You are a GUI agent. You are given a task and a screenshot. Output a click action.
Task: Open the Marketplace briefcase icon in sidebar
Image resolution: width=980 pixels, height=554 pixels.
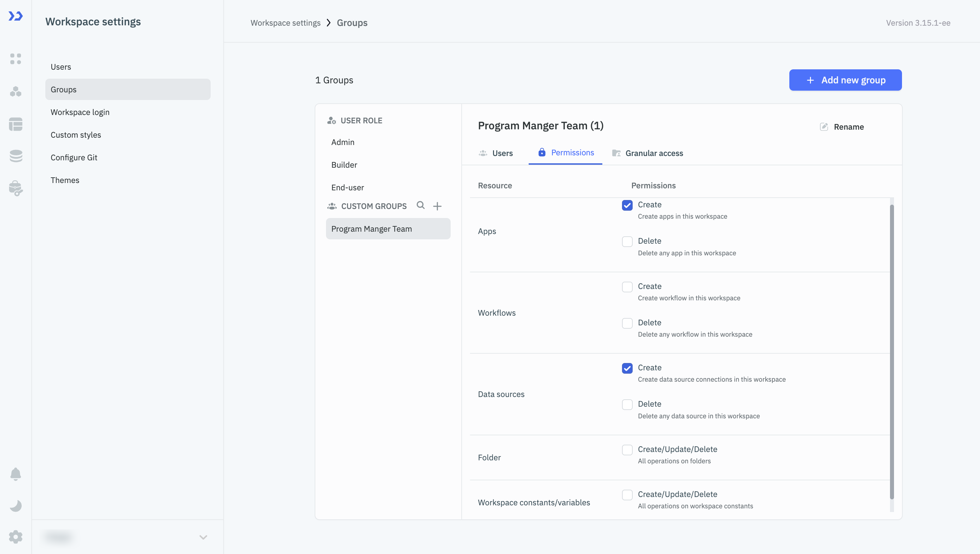[x=16, y=188]
